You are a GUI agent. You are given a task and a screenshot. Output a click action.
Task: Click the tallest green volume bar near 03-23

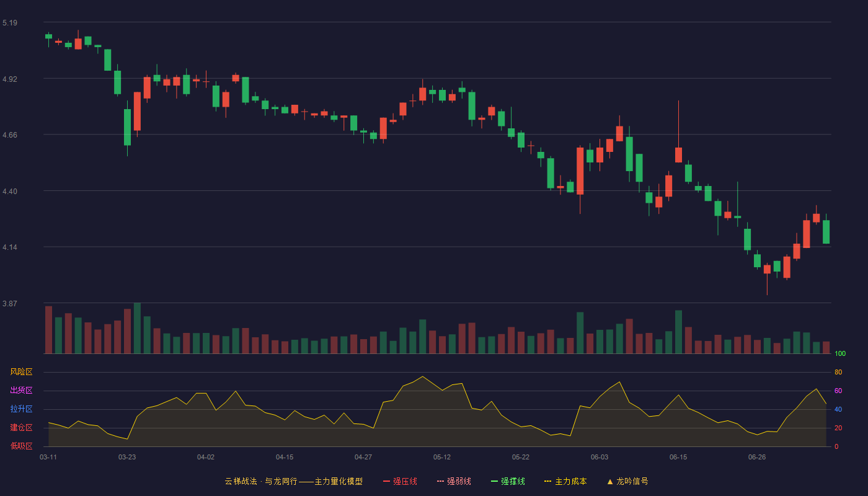137,328
